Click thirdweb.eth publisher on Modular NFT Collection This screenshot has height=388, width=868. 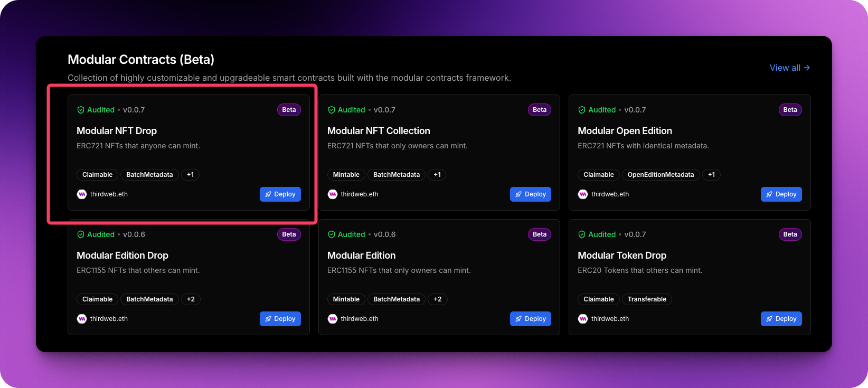click(360, 194)
